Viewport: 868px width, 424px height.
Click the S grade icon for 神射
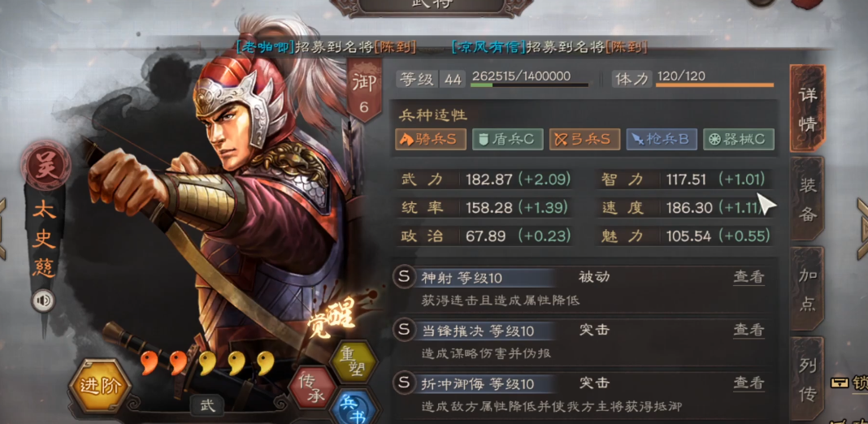pyautogui.click(x=404, y=277)
